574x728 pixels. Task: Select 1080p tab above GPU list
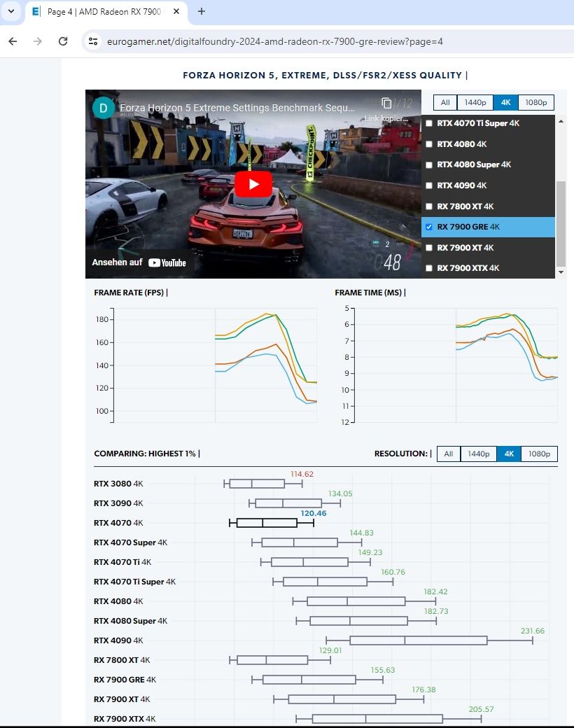[x=536, y=103]
